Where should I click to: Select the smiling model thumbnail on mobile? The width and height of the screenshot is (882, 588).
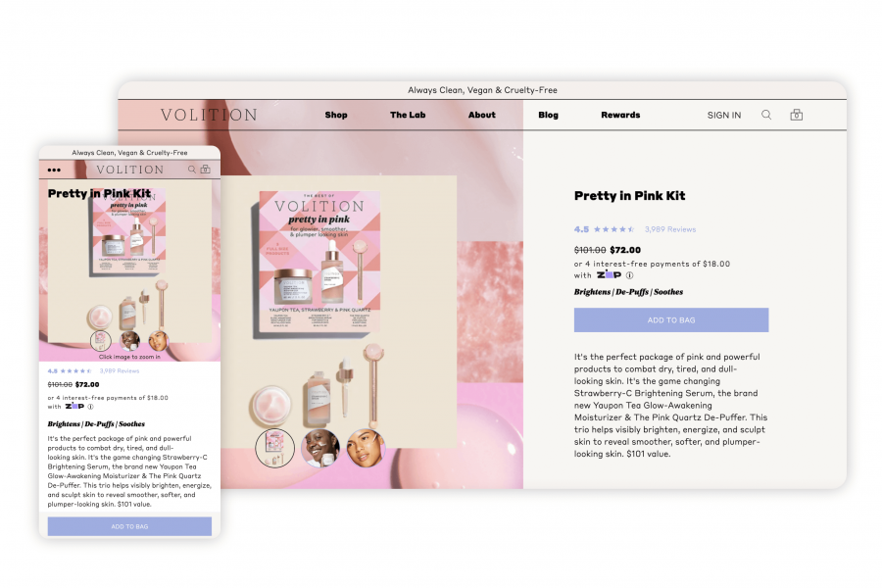coord(129,340)
